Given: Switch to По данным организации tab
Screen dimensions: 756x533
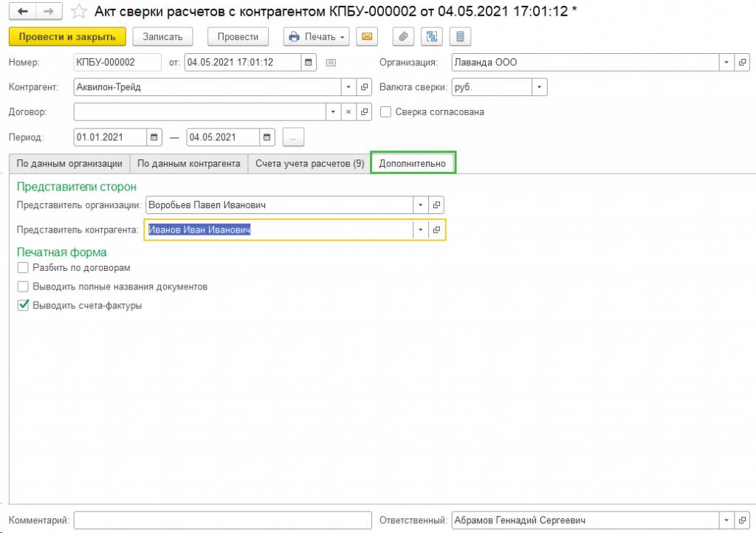Looking at the screenshot, I should coord(69,164).
